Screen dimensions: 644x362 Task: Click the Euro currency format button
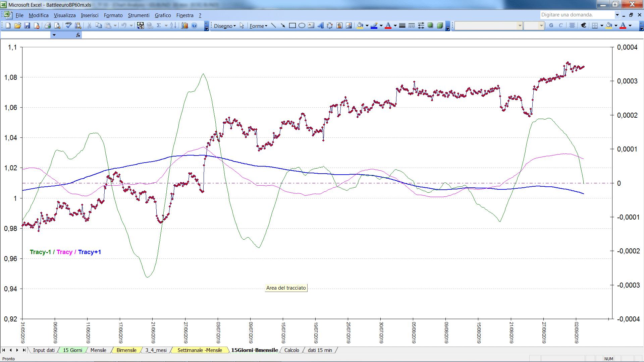pos(583,25)
